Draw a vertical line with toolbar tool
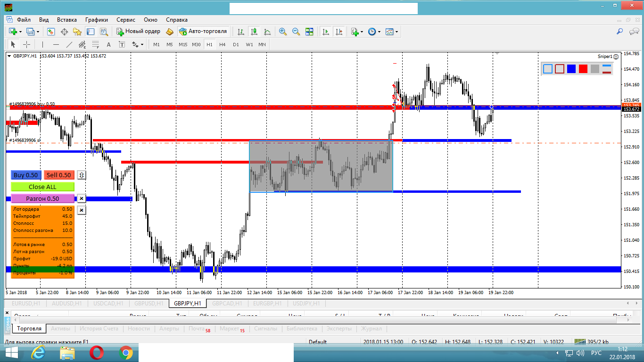 (42, 45)
